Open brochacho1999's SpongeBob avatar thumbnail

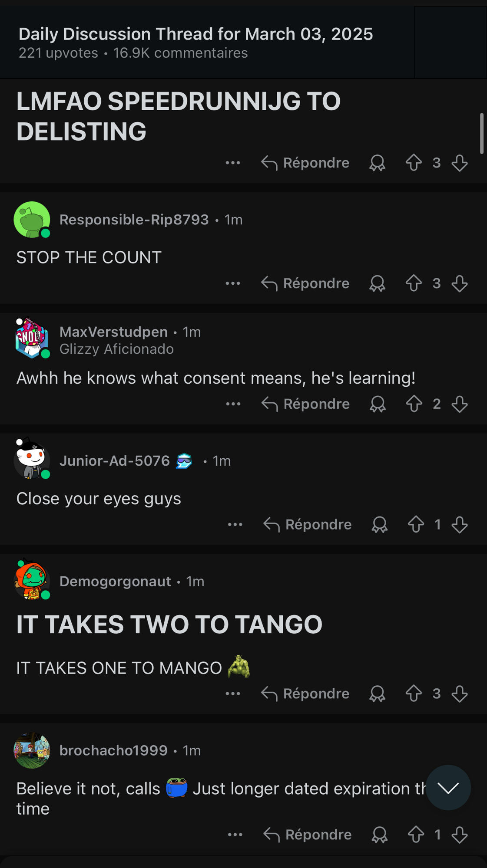coord(32,750)
